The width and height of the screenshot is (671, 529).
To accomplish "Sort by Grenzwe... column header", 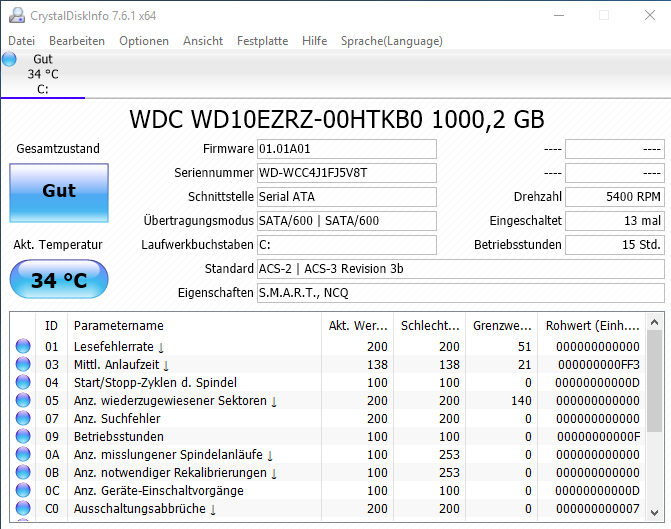I will coord(502,326).
